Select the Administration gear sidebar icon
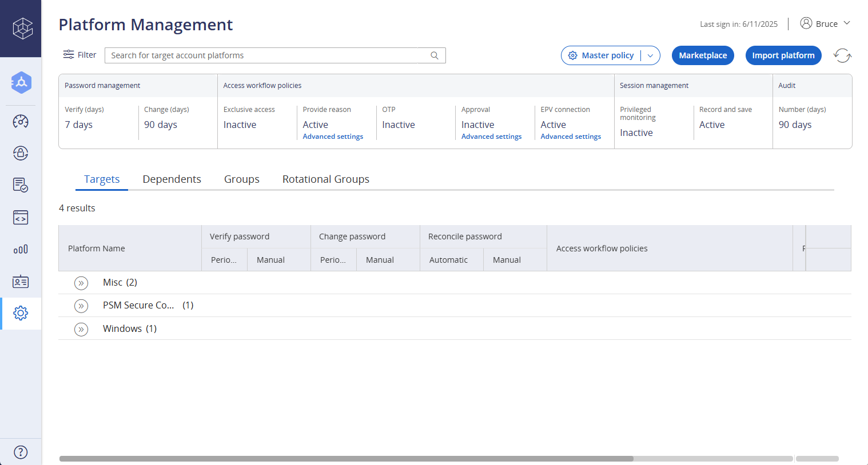This screenshot has height=465, width=868. pyautogui.click(x=21, y=313)
